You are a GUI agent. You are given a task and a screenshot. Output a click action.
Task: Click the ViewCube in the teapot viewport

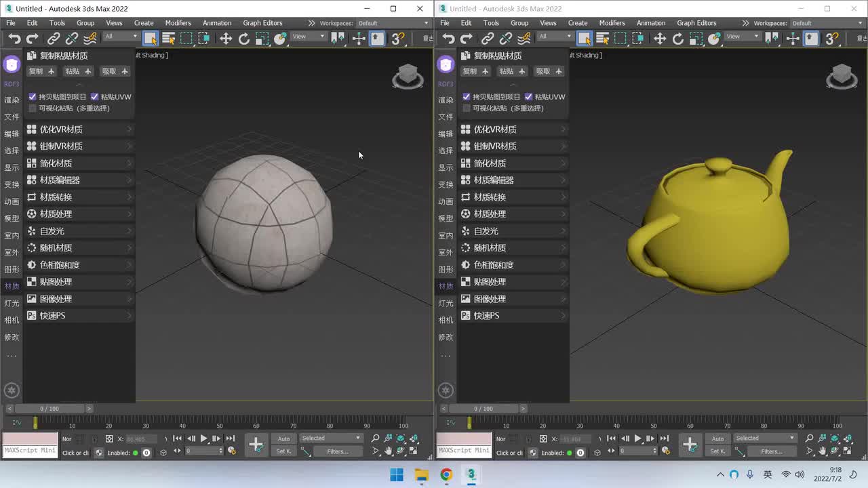click(x=842, y=76)
